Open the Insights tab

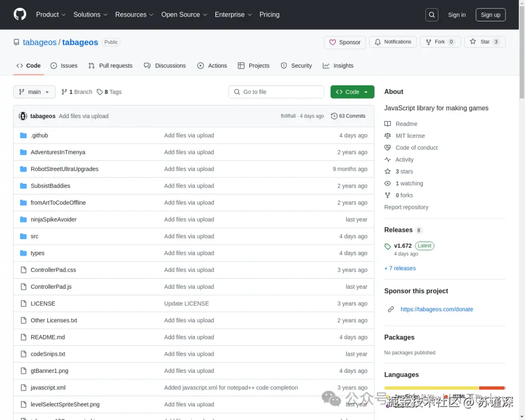coord(338,66)
